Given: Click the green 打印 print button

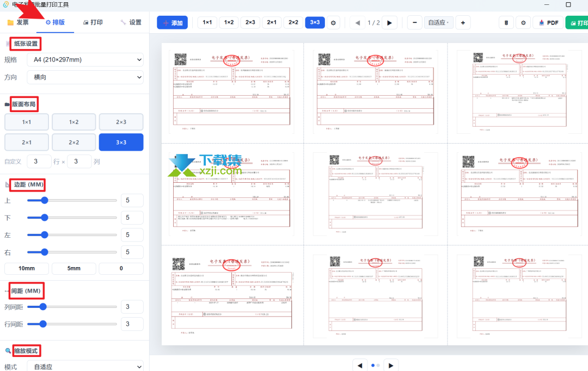Looking at the screenshot, I should [577, 22].
